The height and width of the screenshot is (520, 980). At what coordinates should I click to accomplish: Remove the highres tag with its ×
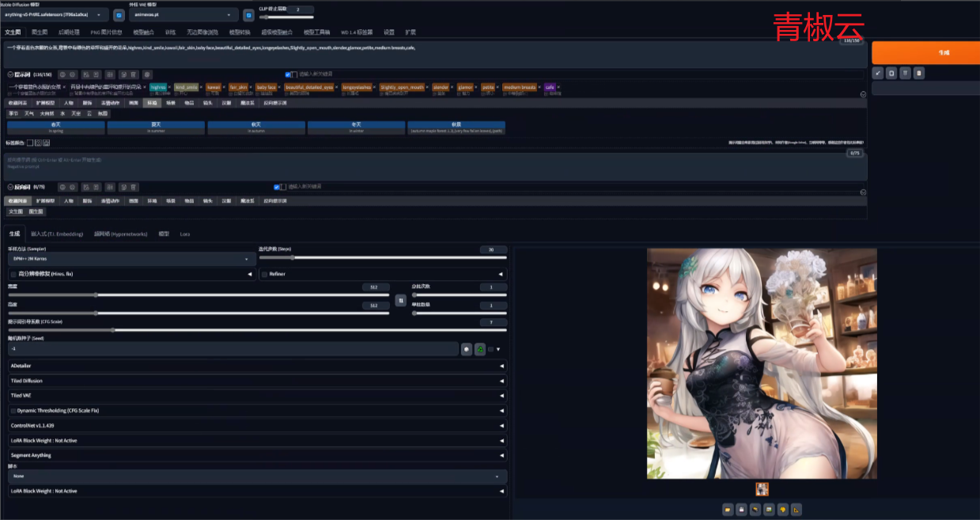coord(170,87)
